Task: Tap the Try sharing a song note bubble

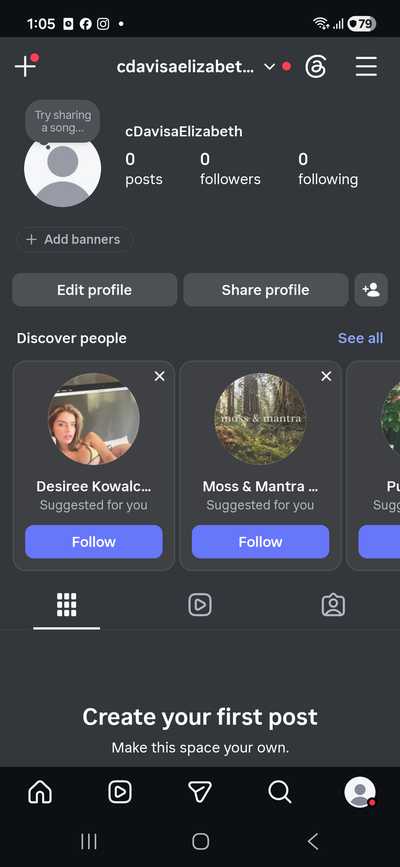Action: point(63,121)
